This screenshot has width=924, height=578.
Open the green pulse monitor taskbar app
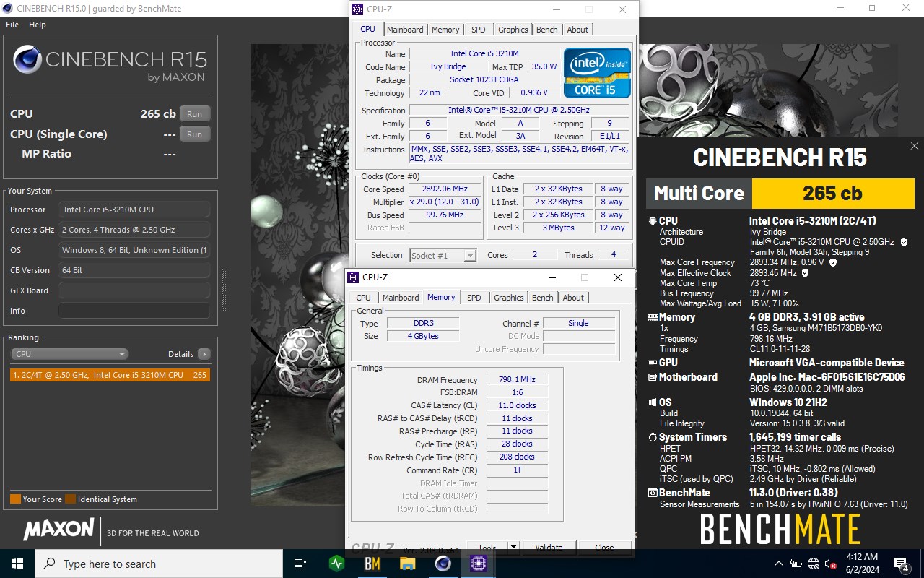(336, 564)
